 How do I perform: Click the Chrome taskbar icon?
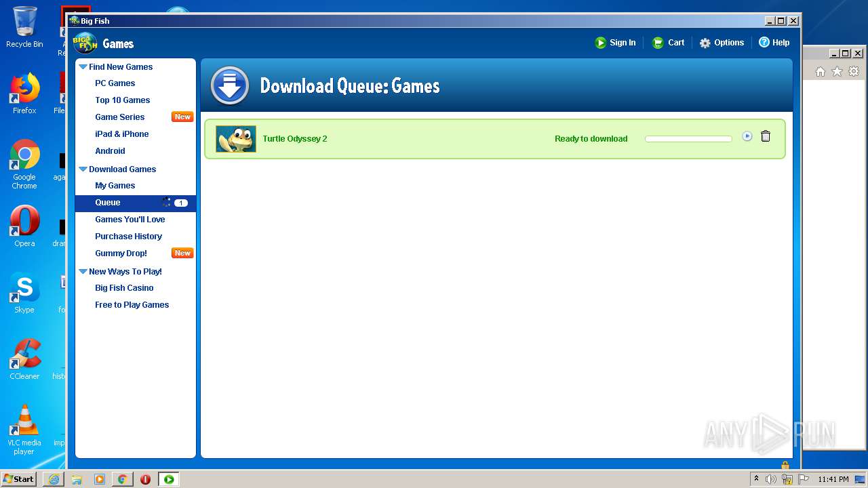click(x=123, y=479)
